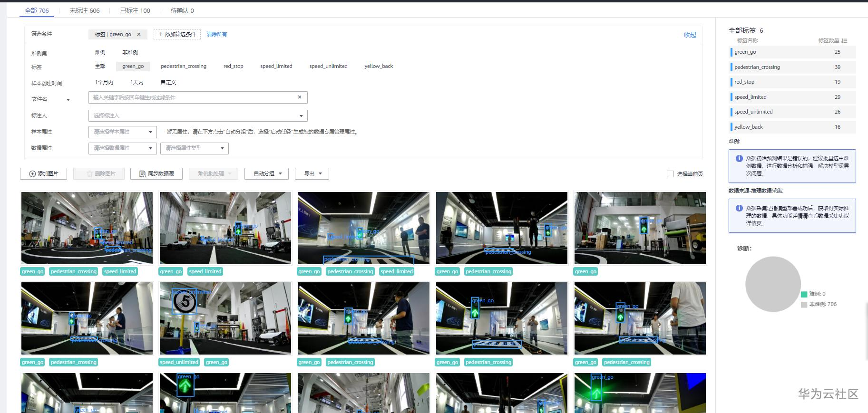The image size is (868, 413).
Task: Sort labels using the 标签数量 sort icon
Action: coord(844,41)
